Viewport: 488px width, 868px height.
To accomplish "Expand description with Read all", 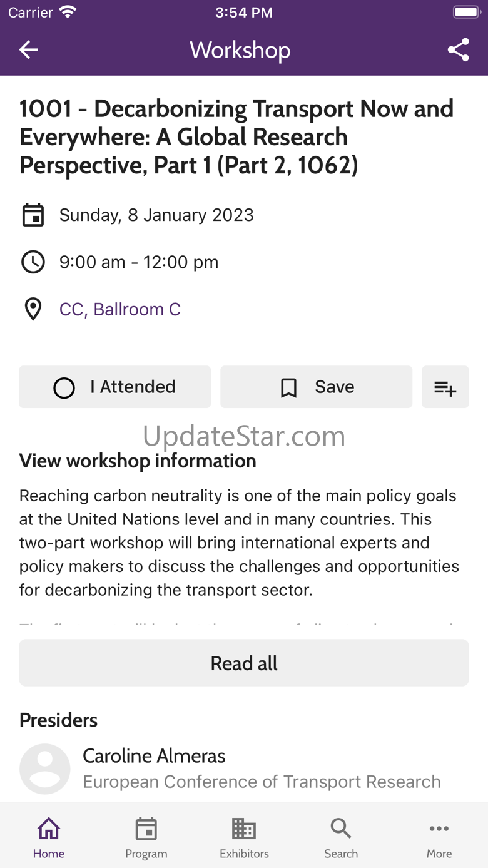I will pos(244,663).
